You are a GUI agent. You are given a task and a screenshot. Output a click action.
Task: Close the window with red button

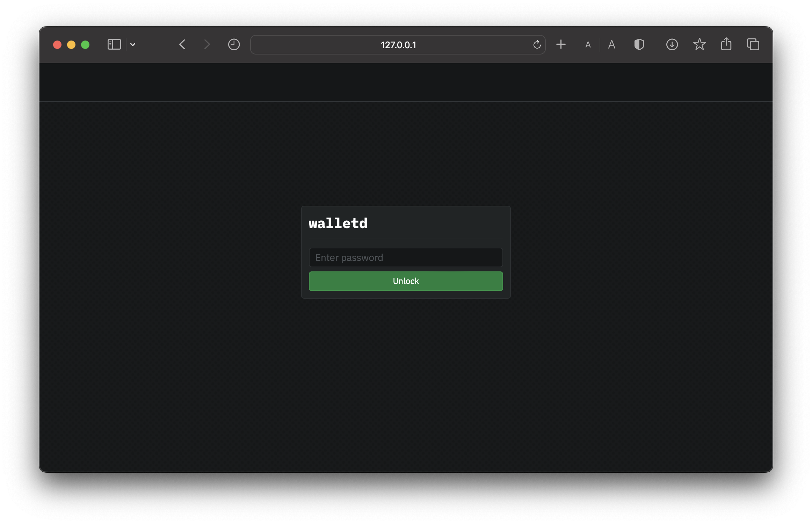pyautogui.click(x=57, y=45)
